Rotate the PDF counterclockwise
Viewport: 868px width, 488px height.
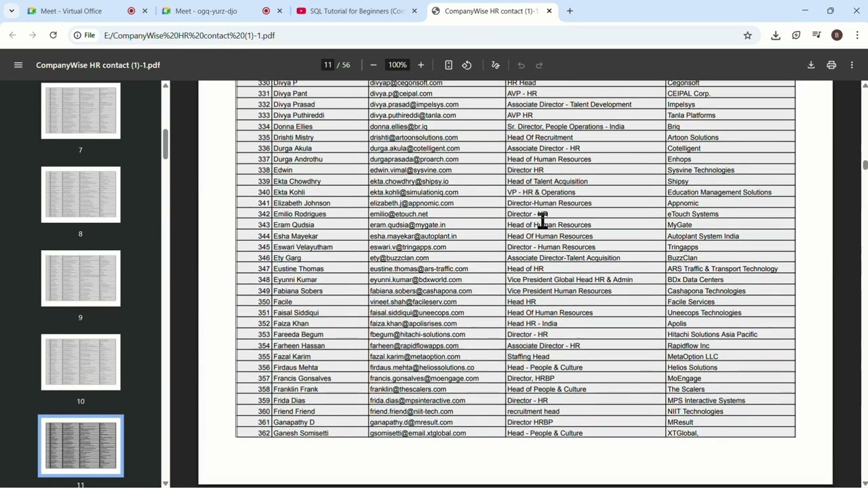(x=467, y=65)
